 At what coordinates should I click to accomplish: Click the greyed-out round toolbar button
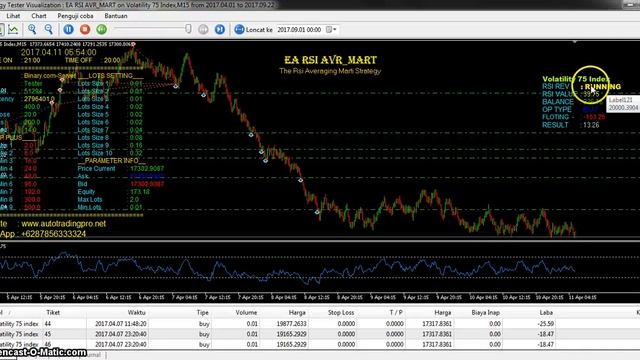click(203, 29)
